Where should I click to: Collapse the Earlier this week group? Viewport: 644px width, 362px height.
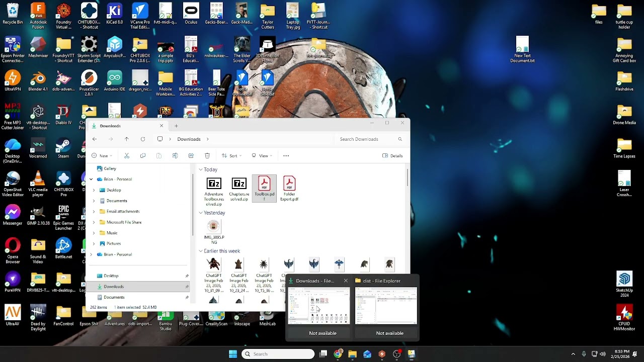201,251
